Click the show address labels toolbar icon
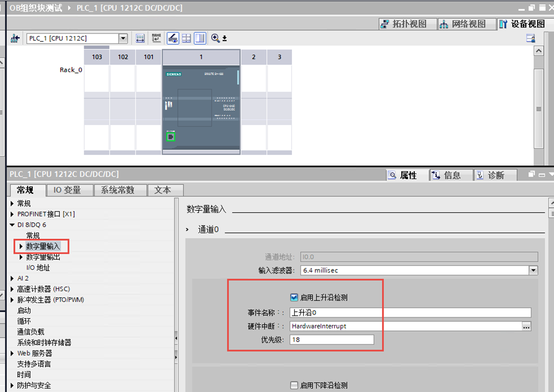554x392 pixels. click(x=140, y=38)
